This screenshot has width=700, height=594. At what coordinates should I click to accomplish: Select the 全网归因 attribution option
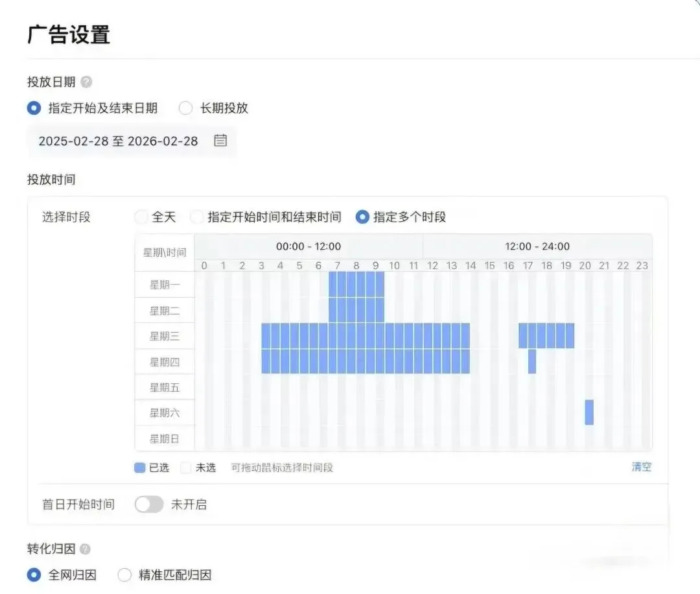coord(33,575)
